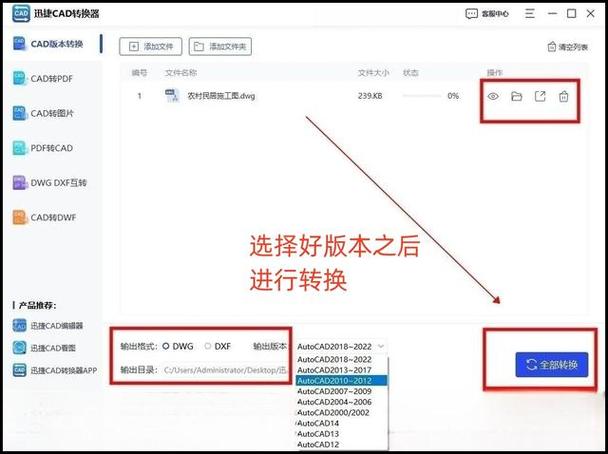Open the 客服中心 customer service chat
Screen dimensions: 608x454
pos(487,14)
